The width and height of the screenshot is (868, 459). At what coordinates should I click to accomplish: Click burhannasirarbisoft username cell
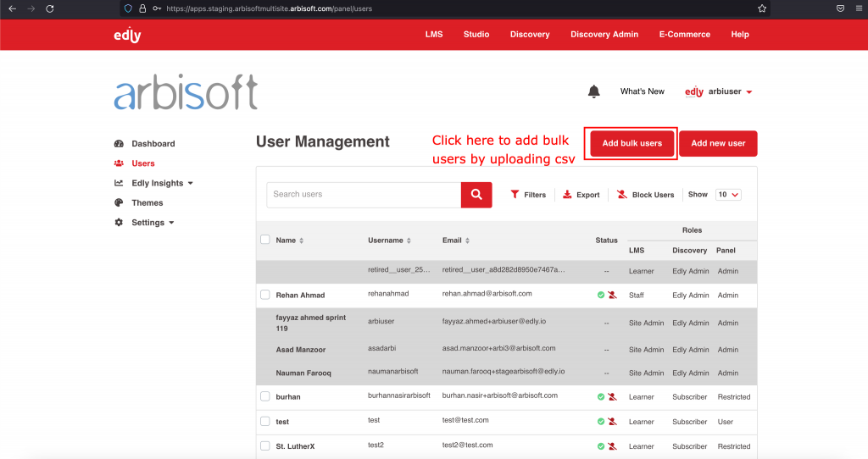tap(399, 396)
